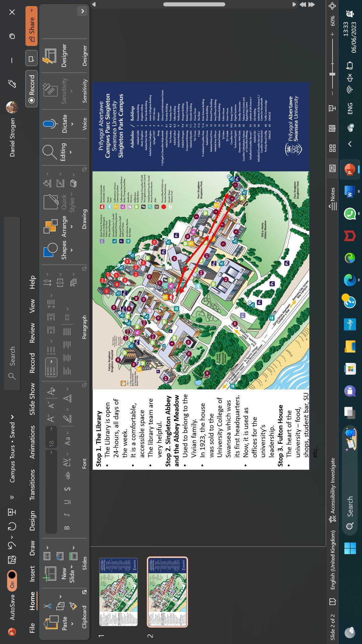Switch to Reading View icon

333,128
